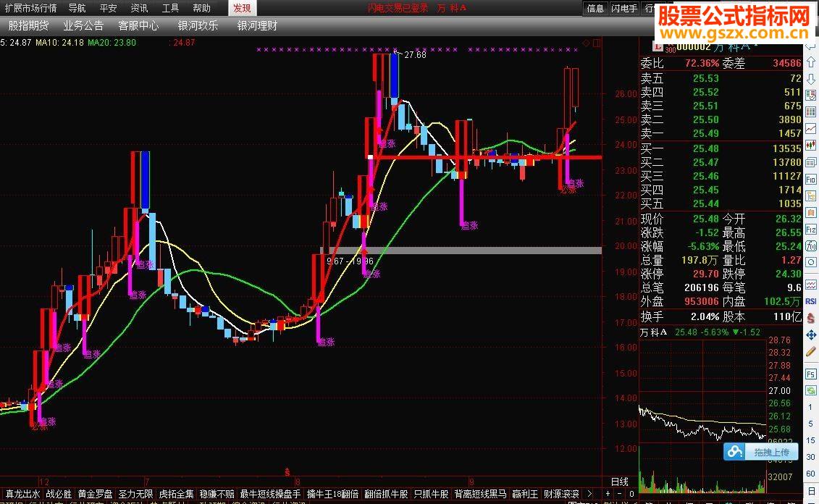Viewport: 819px width, 504px height.
Task: Select the 虎拓全集 indicator tab
Action: [x=176, y=494]
